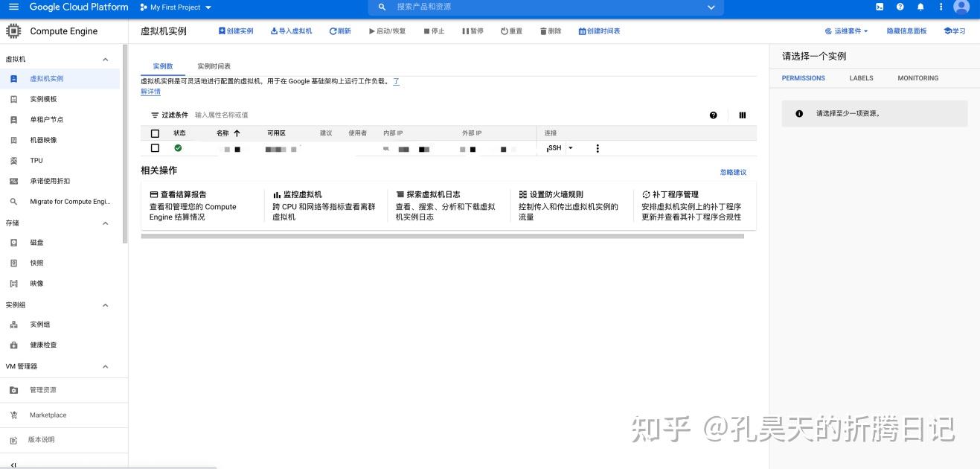Click the 忽略建议 link
980x469 pixels.
click(x=733, y=172)
